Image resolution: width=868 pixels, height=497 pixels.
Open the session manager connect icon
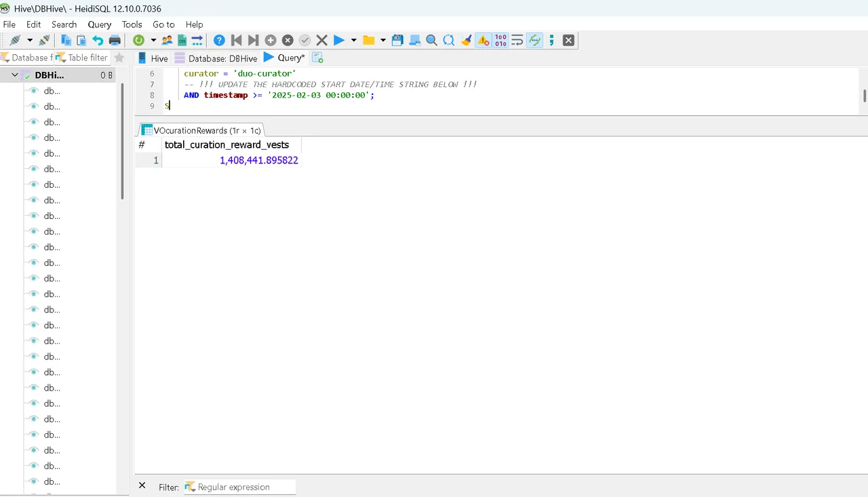click(x=14, y=40)
